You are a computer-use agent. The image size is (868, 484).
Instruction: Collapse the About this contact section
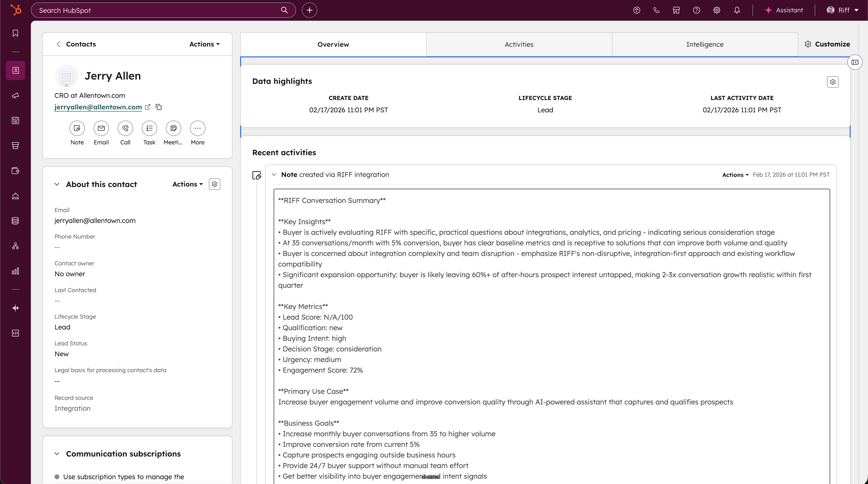tap(57, 184)
